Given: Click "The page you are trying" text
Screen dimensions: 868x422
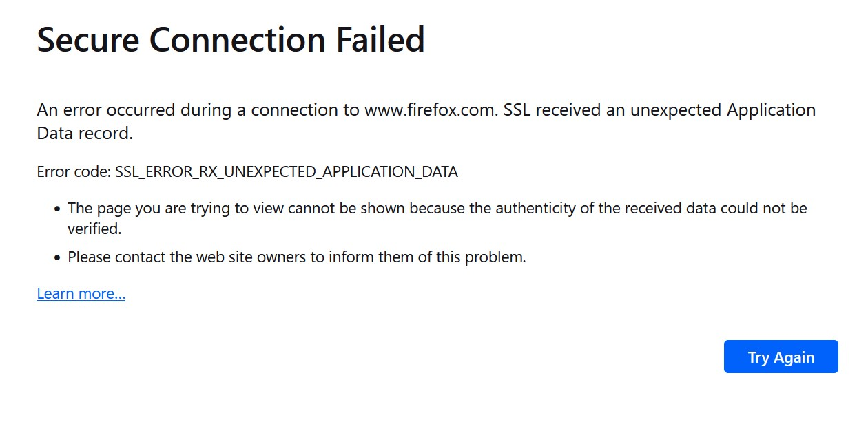Looking at the screenshot, I should 138,208.
